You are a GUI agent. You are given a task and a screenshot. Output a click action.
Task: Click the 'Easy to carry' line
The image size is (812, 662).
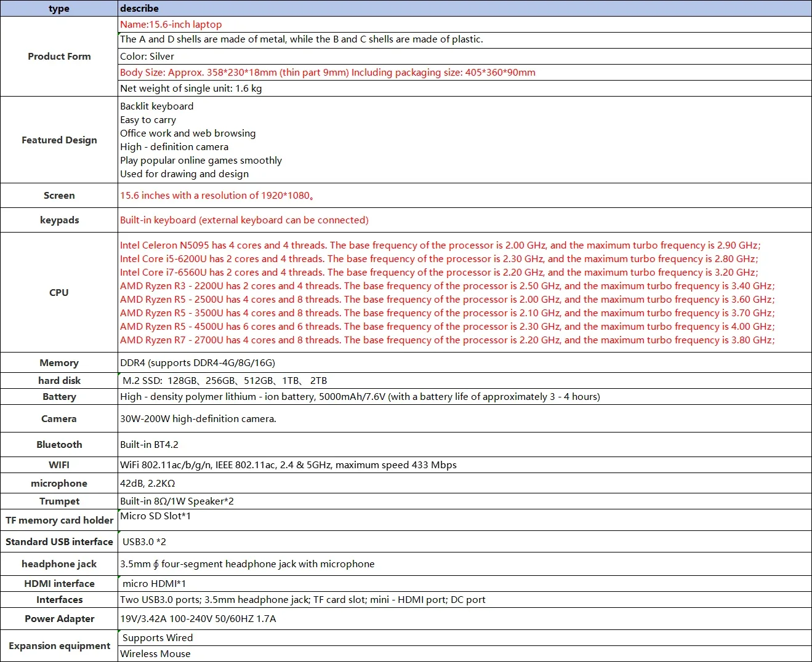pyautogui.click(x=148, y=119)
